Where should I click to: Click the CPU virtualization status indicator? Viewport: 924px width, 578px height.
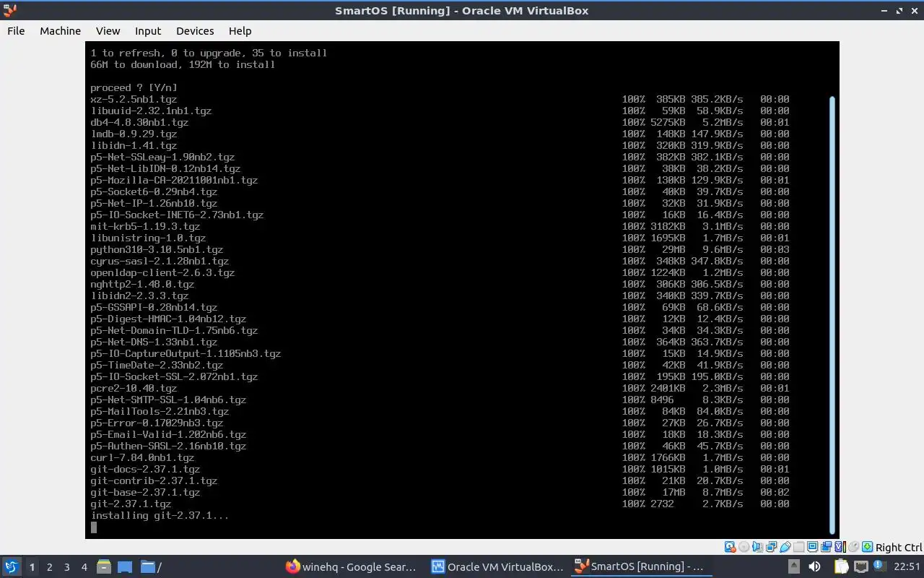pos(840,547)
